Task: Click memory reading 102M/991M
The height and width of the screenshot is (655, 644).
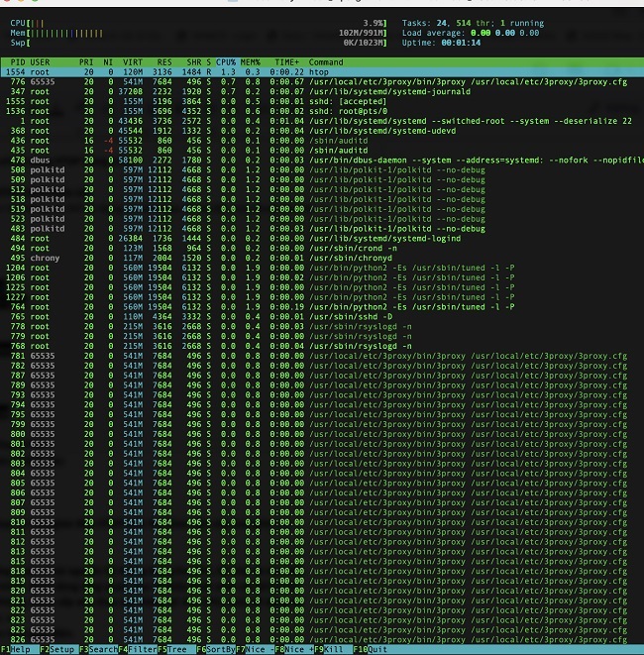Action: point(361,33)
